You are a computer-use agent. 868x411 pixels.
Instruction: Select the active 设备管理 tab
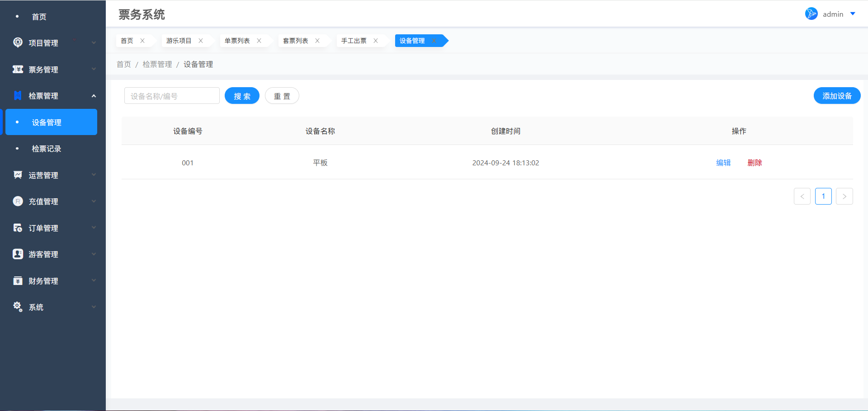coord(412,41)
